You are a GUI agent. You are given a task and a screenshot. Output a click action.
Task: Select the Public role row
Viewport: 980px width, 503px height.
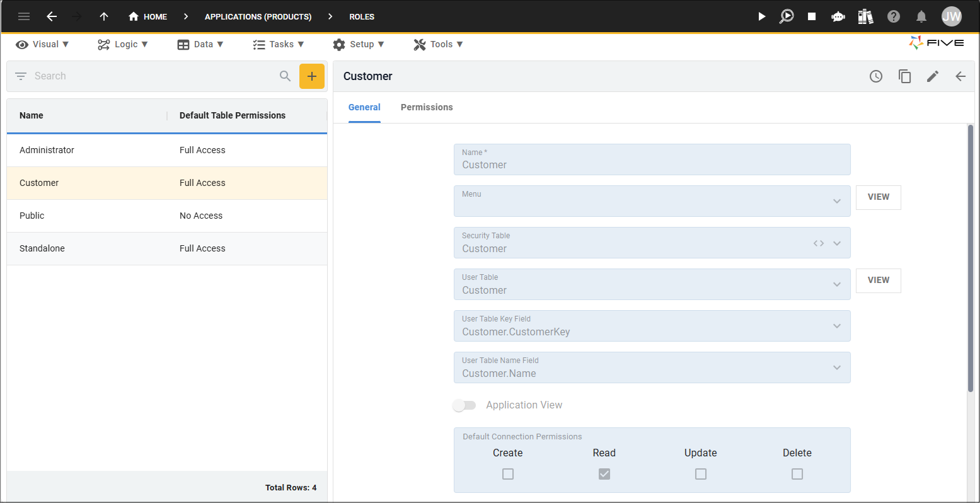167,216
